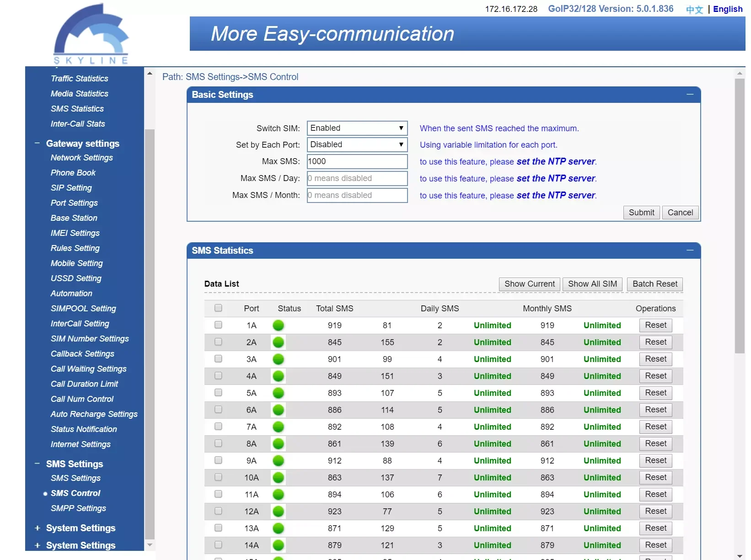751x560 pixels.
Task: Check the box for port 8A
Action: tap(218, 443)
